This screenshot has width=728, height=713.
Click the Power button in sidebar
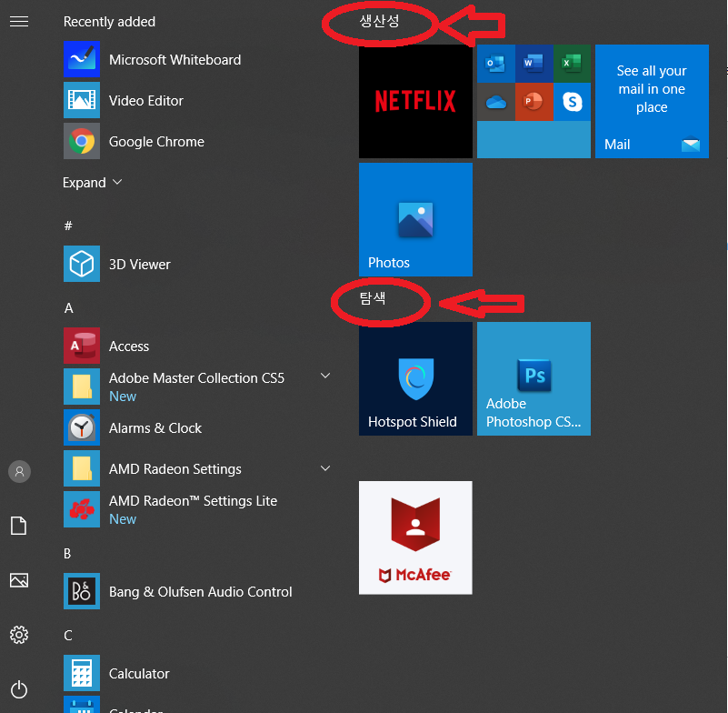pyautogui.click(x=19, y=688)
